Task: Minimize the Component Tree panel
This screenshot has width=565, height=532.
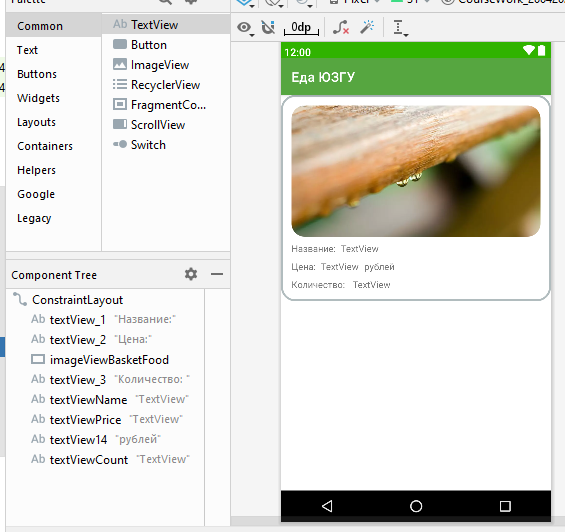Action: click(x=217, y=274)
